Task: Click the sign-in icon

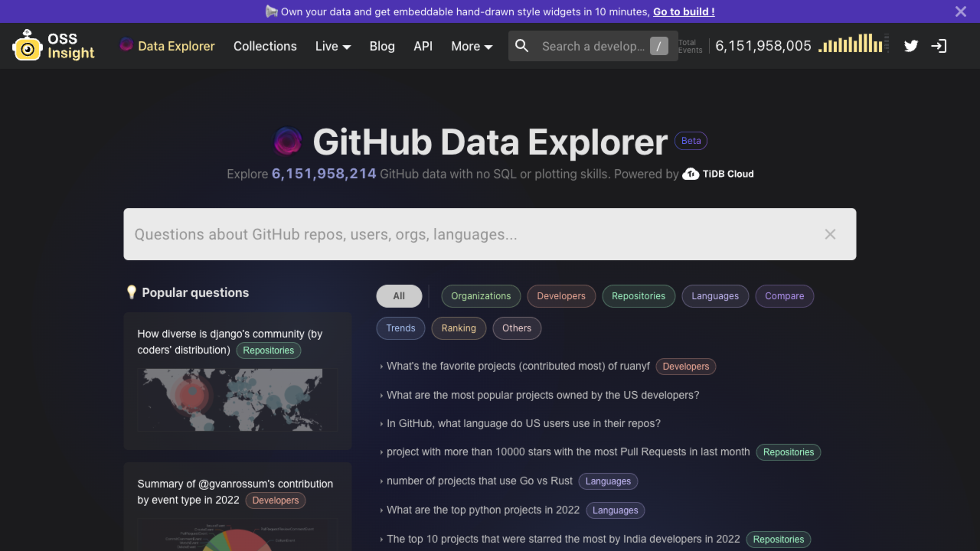Action: point(940,45)
